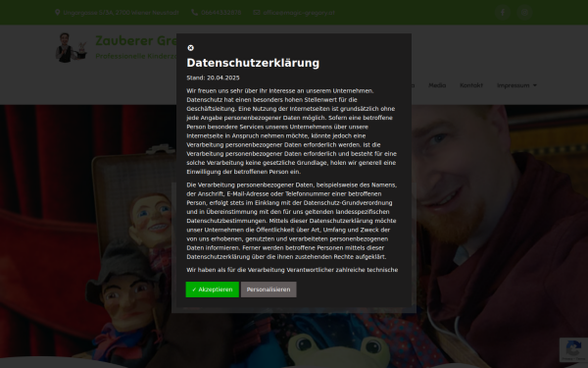Click the Datenschutzerklärung heading

pyautogui.click(x=253, y=63)
